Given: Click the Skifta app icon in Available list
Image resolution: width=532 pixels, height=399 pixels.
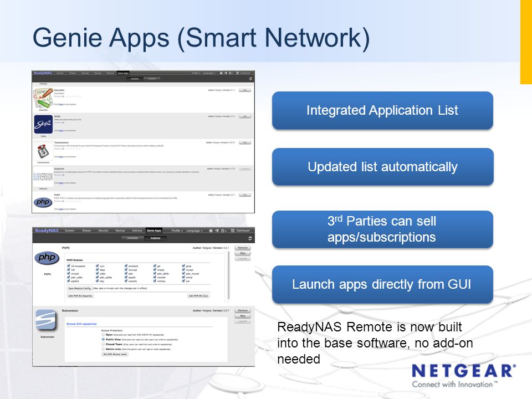Looking at the screenshot, I should [x=43, y=124].
